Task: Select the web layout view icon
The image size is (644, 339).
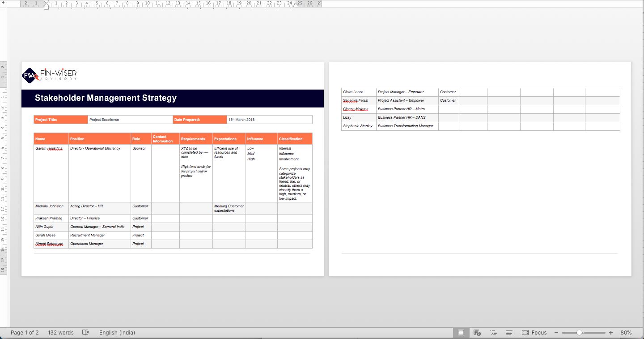Action: 477,332
